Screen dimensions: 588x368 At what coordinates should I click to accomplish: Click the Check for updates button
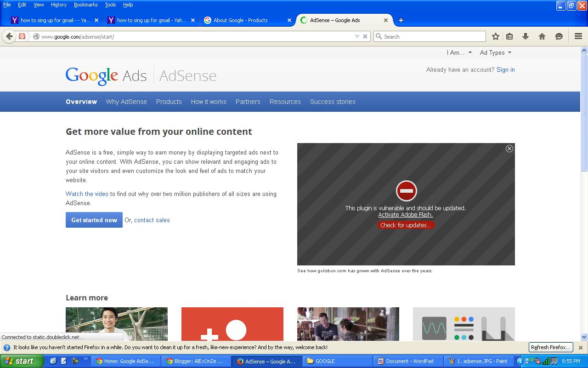point(406,225)
